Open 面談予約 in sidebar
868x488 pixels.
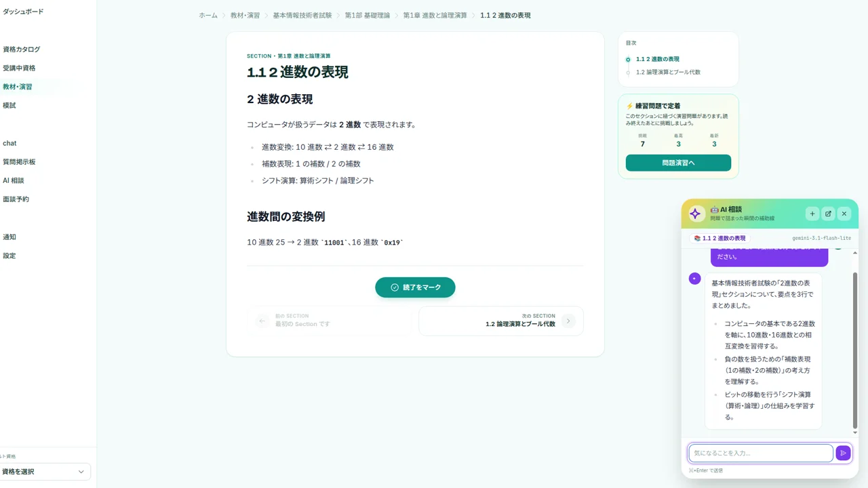click(x=16, y=199)
